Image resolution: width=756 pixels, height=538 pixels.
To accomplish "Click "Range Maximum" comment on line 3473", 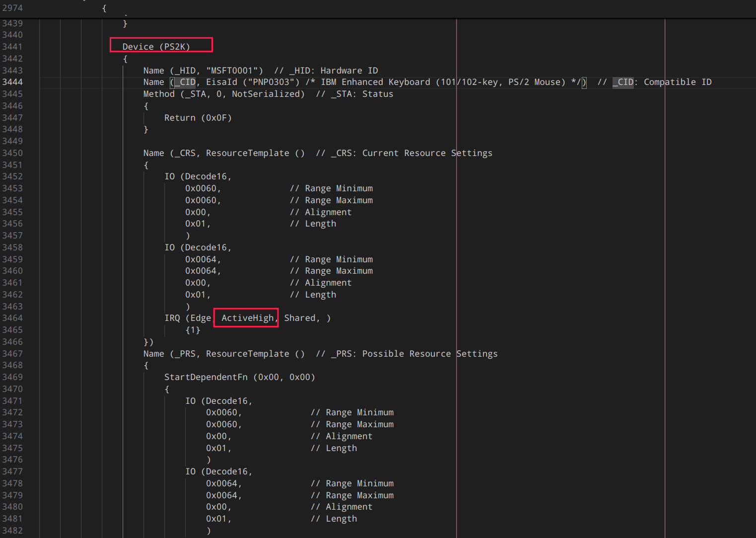I will point(360,424).
